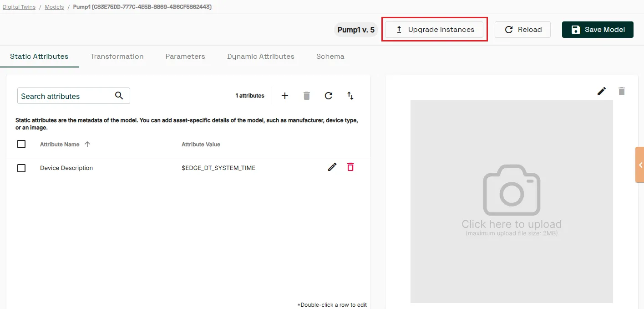Reload the model

[x=522, y=30]
